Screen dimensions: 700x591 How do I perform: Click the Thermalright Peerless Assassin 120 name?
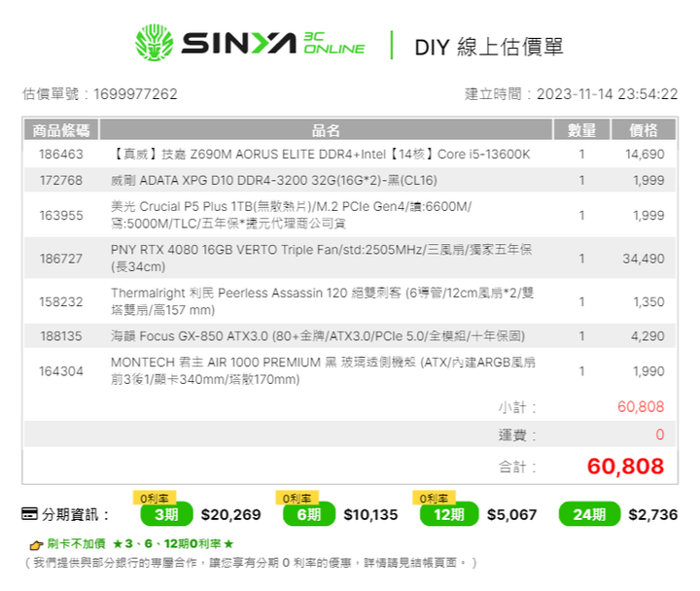[323, 301]
